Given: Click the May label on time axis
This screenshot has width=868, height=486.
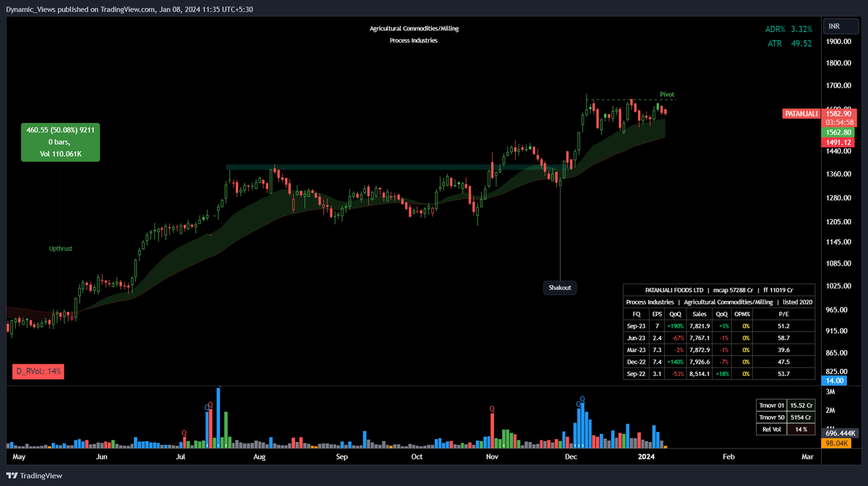Looking at the screenshot, I should pos(20,457).
